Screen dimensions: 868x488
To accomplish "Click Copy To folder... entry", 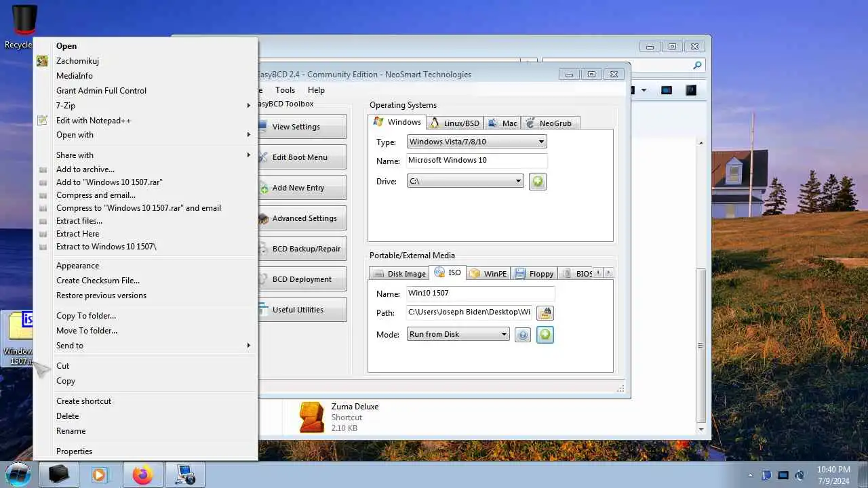I will [145, 316].
